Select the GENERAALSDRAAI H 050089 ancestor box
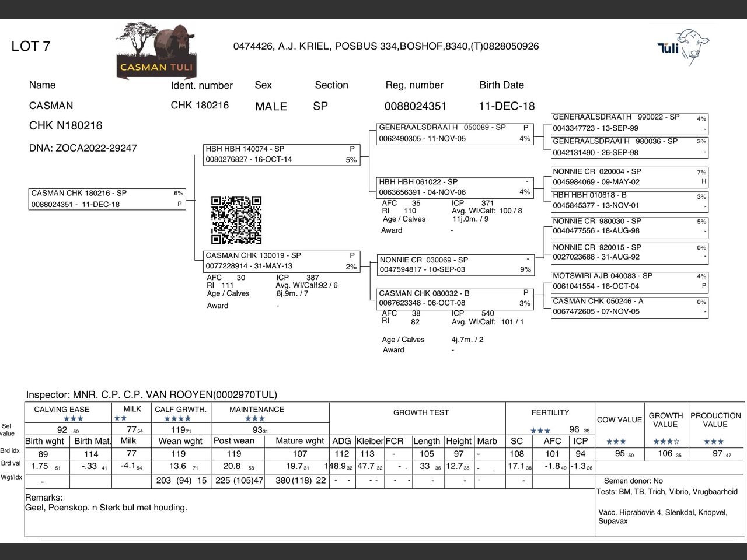 coord(455,133)
